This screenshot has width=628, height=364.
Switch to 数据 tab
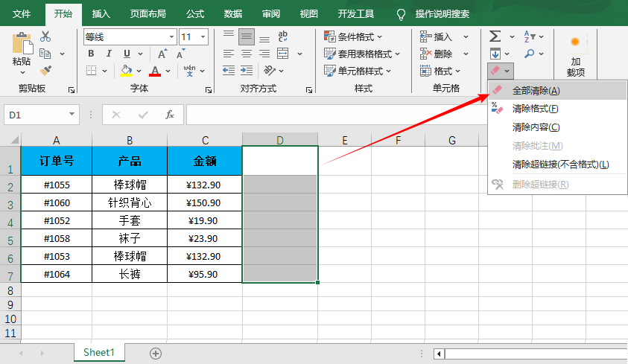click(233, 14)
